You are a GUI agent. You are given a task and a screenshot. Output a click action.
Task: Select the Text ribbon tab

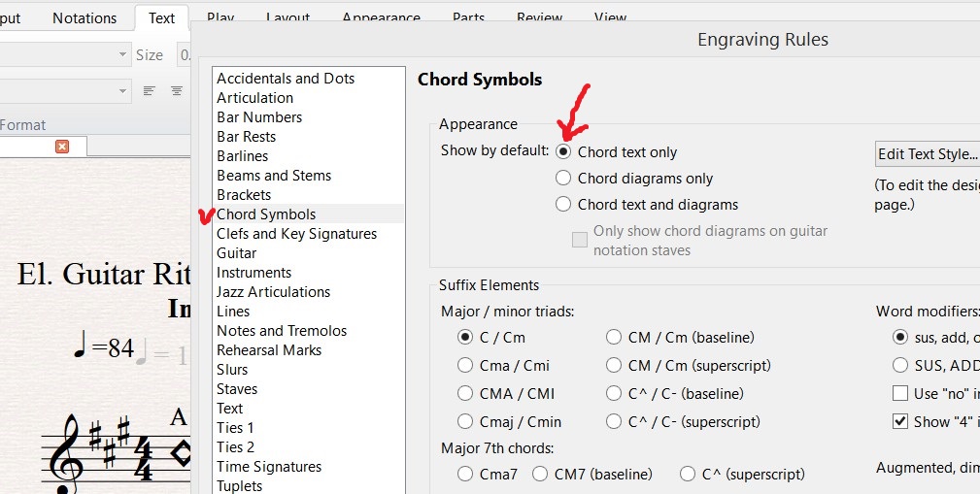click(x=161, y=18)
